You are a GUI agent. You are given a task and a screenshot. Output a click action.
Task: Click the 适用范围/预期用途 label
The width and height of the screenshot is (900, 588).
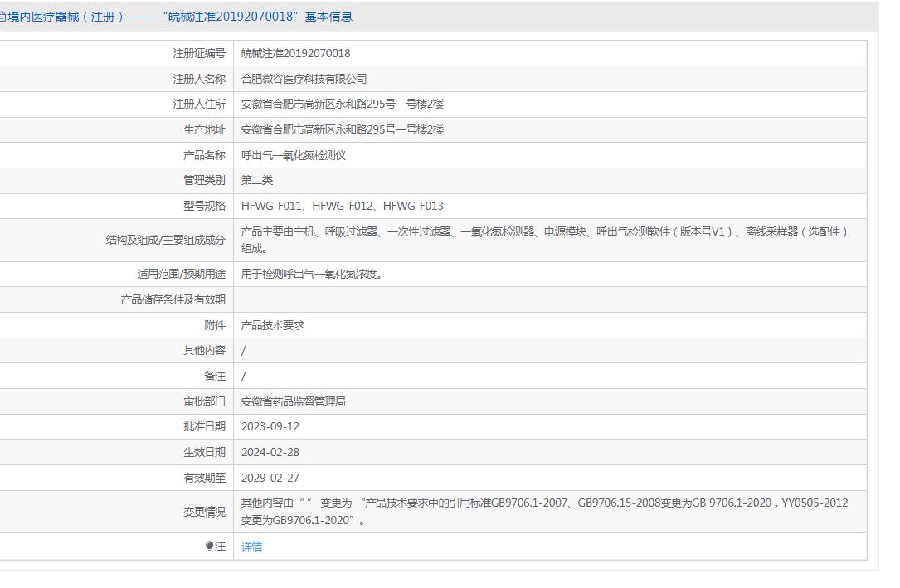tap(181, 275)
